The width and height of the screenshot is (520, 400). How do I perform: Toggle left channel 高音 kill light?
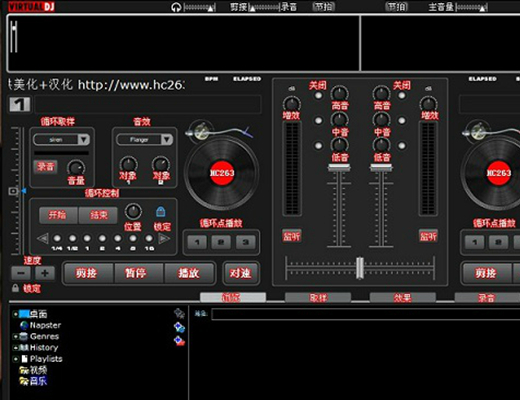point(319,96)
